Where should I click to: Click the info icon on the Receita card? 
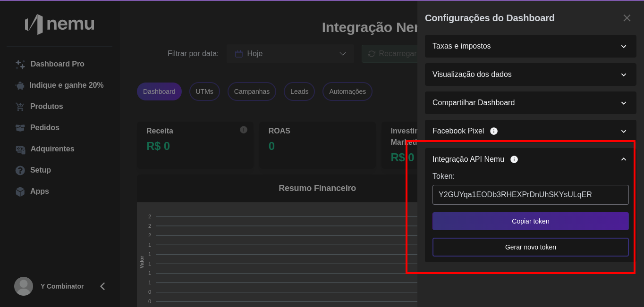tap(244, 130)
